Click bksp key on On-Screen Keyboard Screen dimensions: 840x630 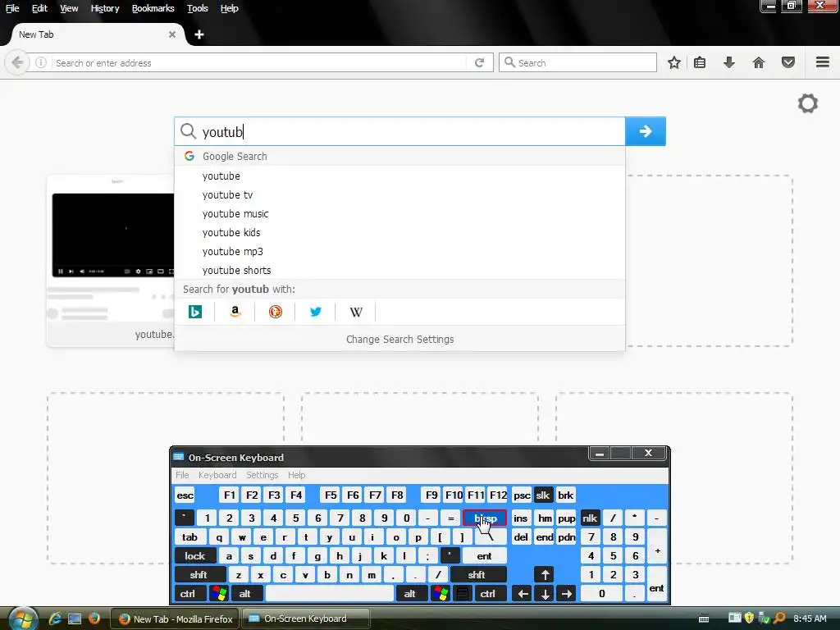pyautogui.click(x=484, y=518)
